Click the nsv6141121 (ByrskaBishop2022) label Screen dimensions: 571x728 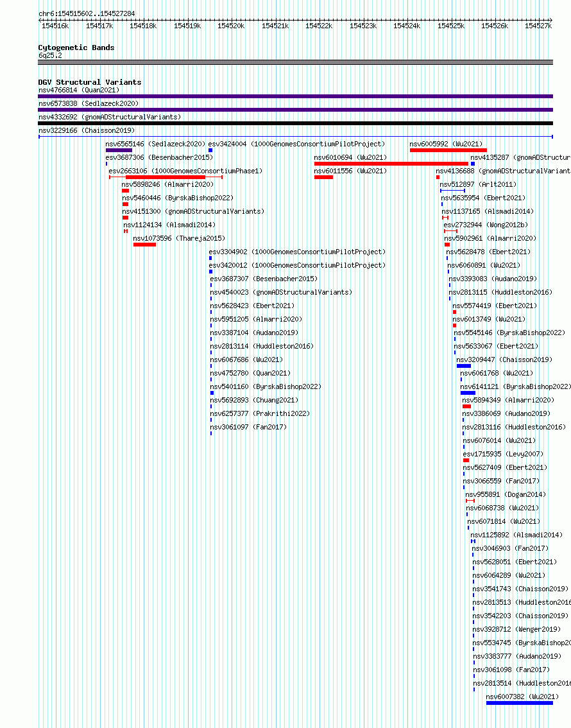515,386
